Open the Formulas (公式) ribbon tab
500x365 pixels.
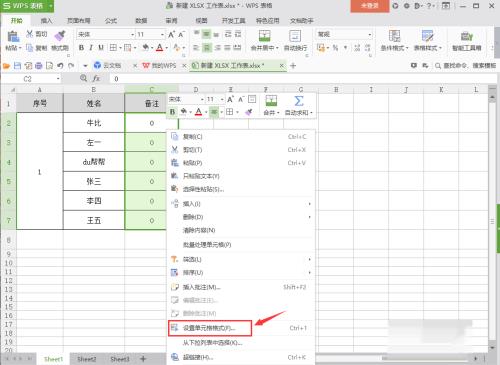click(x=111, y=21)
